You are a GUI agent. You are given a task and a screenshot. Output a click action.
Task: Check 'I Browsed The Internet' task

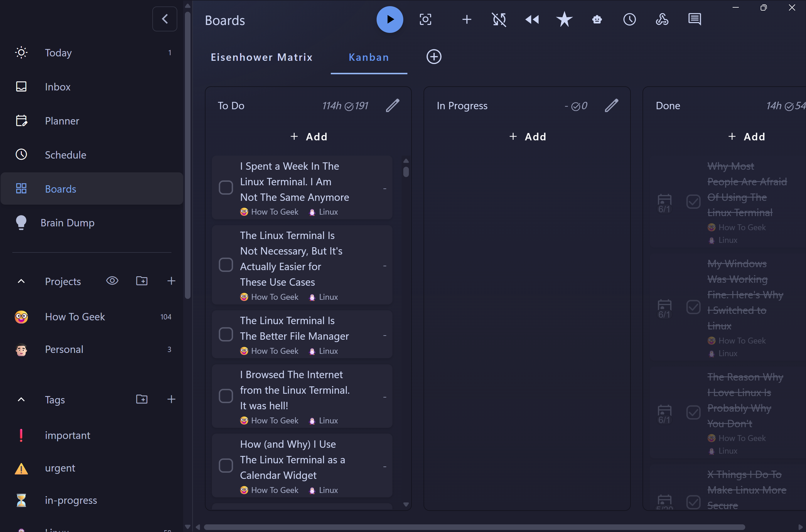click(226, 396)
